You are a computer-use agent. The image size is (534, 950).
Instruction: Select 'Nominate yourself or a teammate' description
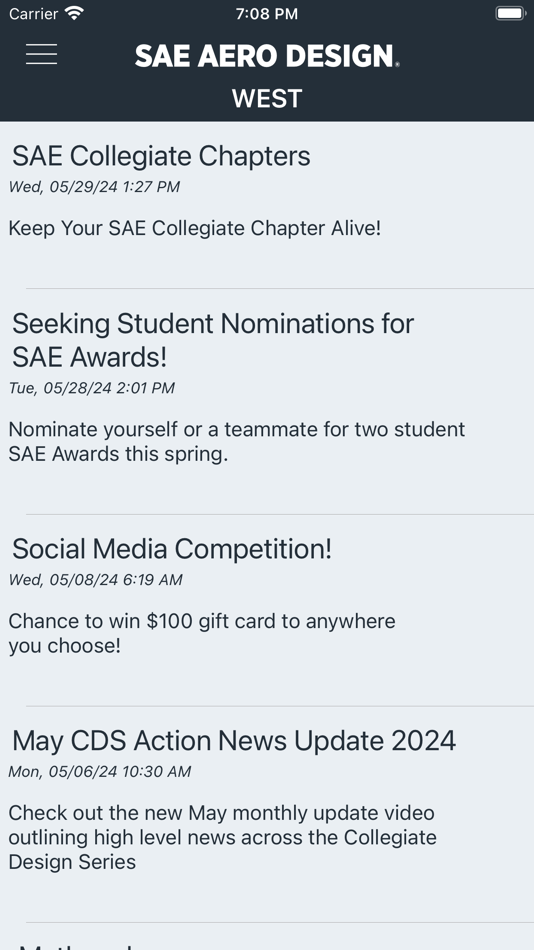(x=237, y=442)
